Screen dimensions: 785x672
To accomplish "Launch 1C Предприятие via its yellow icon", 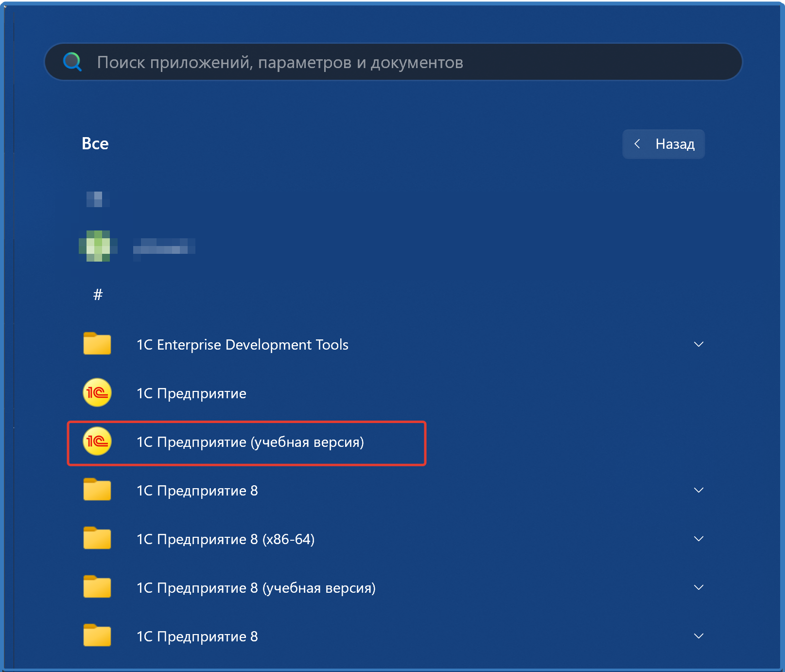I will tap(97, 393).
